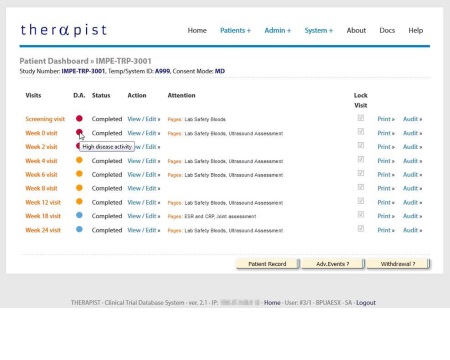450x360 pixels.
Task: Open Audit for Week 4 visit
Action: click(x=412, y=161)
